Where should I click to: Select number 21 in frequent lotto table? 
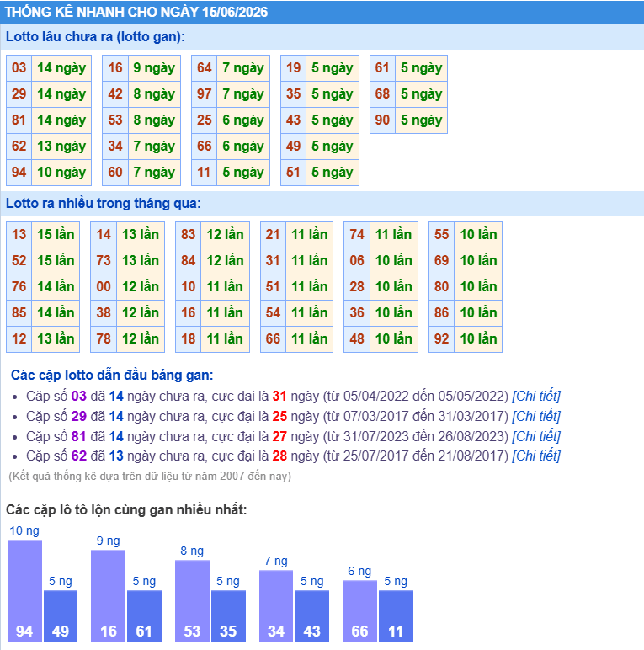pos(273,235)
